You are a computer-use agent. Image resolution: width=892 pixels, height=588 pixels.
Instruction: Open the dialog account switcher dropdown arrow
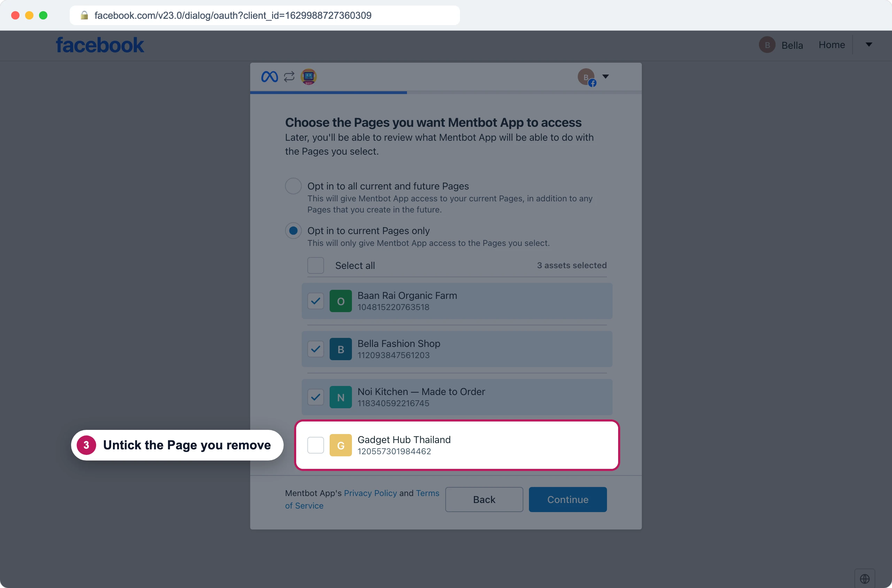pyautogui.click(x=606, y=77)
